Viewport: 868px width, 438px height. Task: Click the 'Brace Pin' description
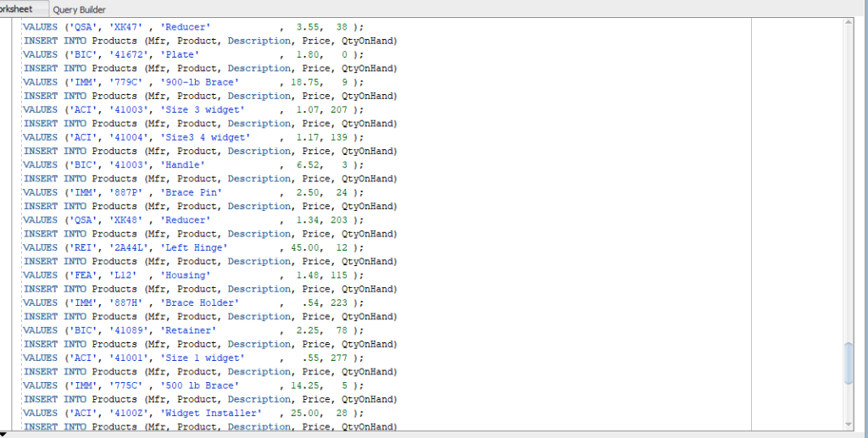pos(191,193)
